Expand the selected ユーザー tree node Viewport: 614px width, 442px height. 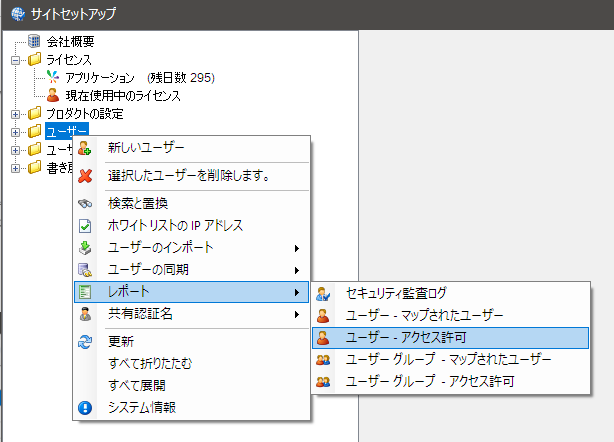pyautogui.click(x=15, y=132)
